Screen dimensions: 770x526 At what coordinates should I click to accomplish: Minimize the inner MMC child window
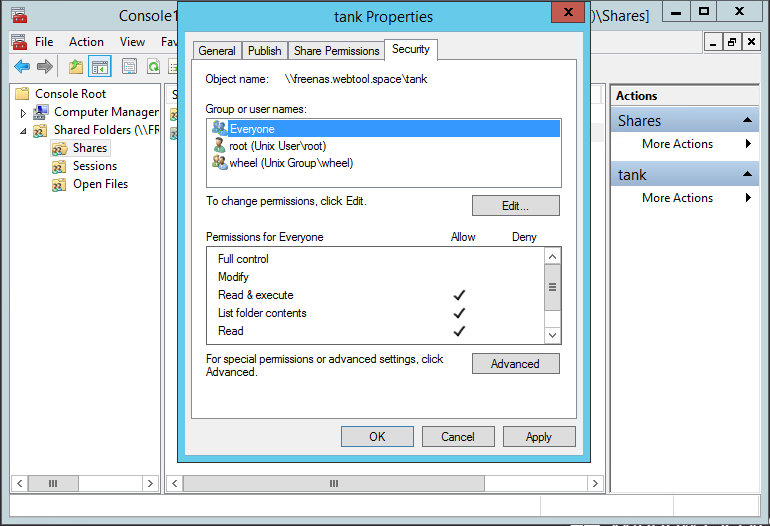click(x=713, y=42)
